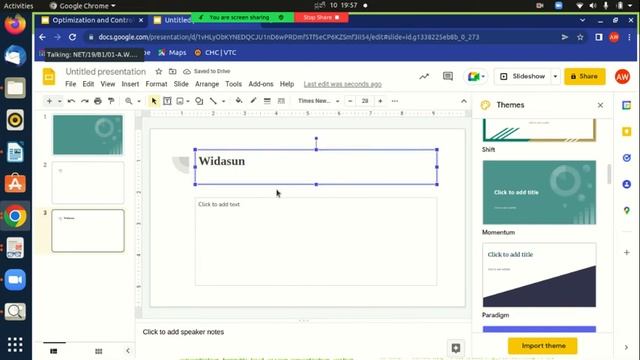
Task: Open the insert image dropdown arrow
Action: point(188,101)
